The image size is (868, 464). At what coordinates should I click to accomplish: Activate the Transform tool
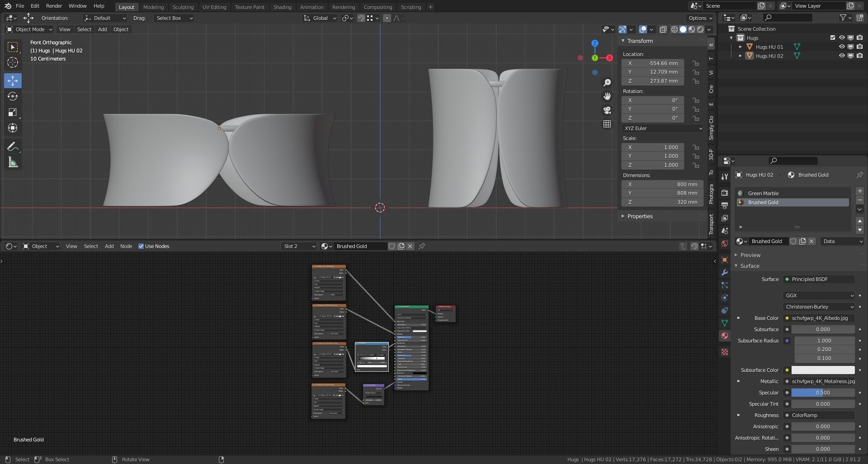coord(13,128)
